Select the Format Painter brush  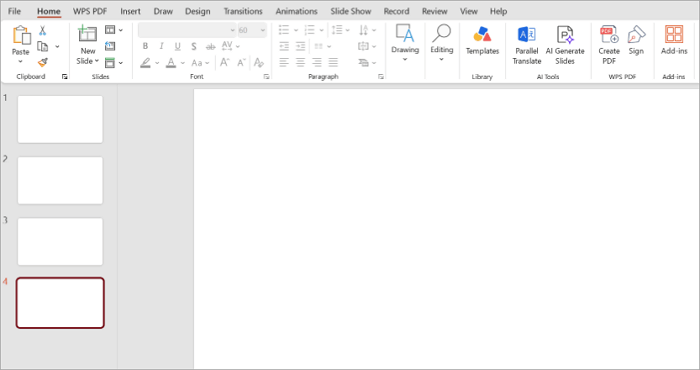[x=43, y=62]
